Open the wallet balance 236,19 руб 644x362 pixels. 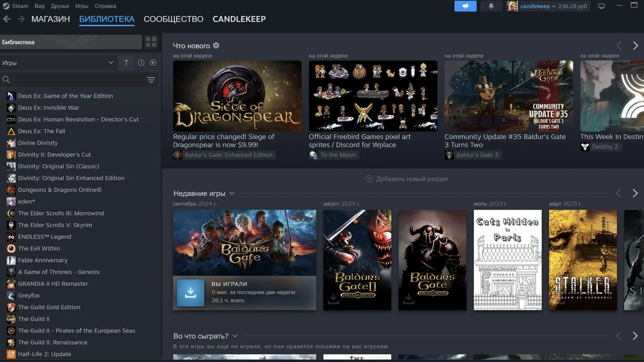point(572,6)
